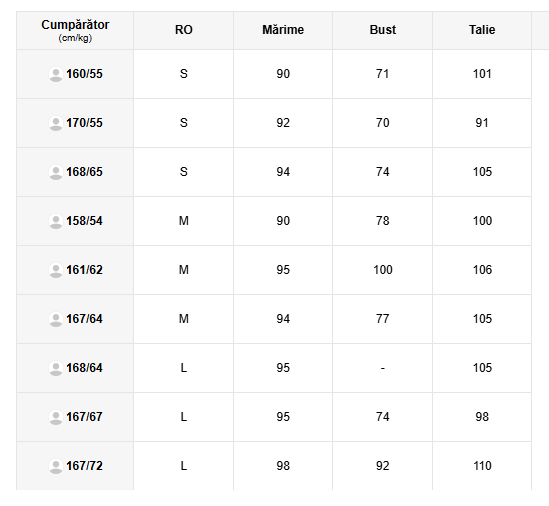The width and height of the screenshot is (549, 506).
Task: Click the avatar icon beside 167/67
Action: [x=56, y=417]
